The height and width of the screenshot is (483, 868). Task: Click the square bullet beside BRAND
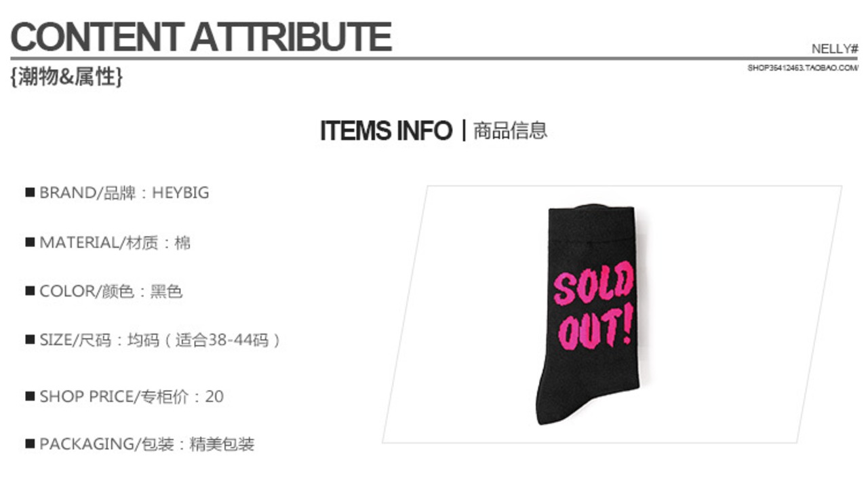tap(30, 193)
